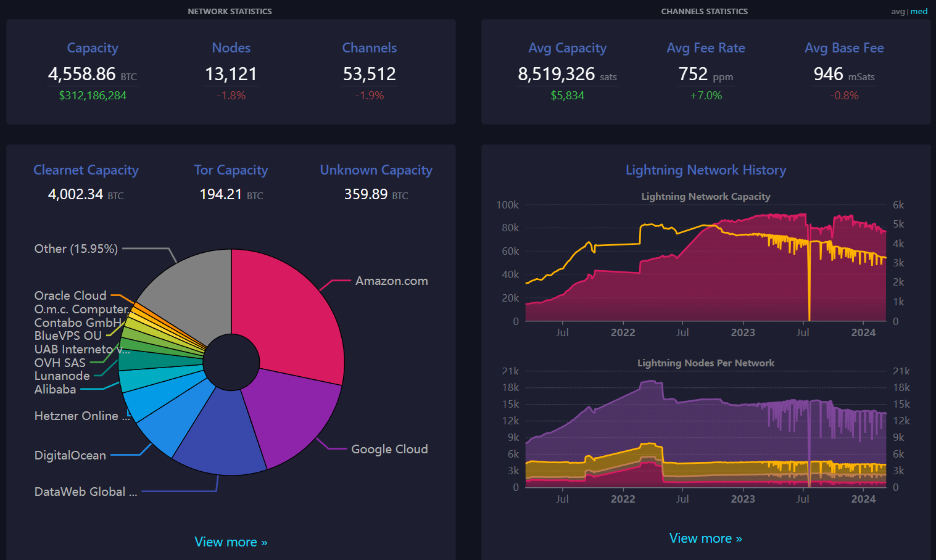The width and height of the screenshot is (936, 560).
Task: Click the Unknown Capacity heading
Action: (376, 170)
